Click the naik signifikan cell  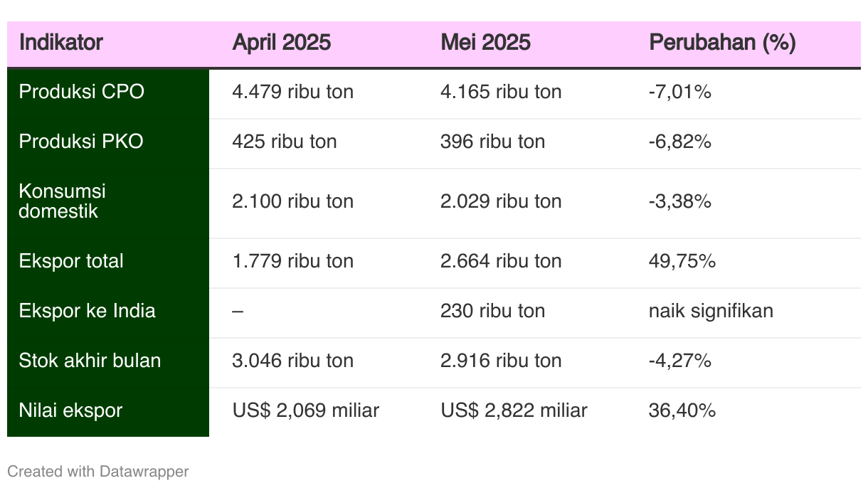point(711,311)
